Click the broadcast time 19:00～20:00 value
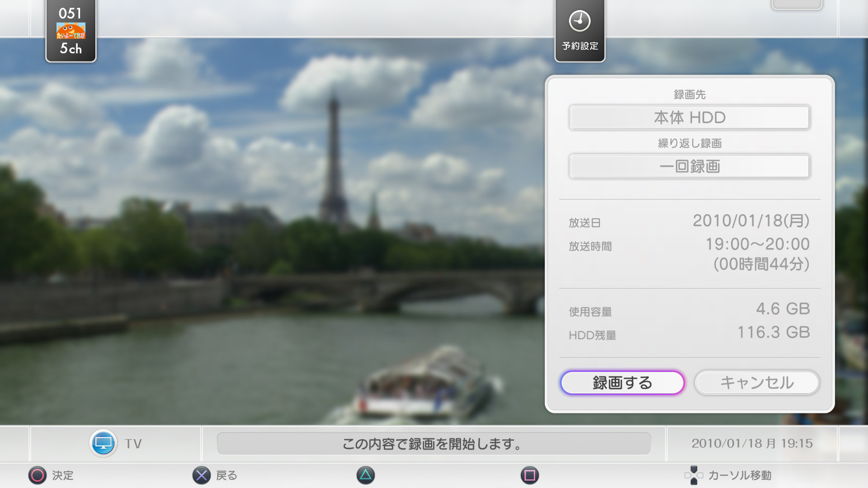This screenshot has height=488, width=868. [x=757, y=244]
